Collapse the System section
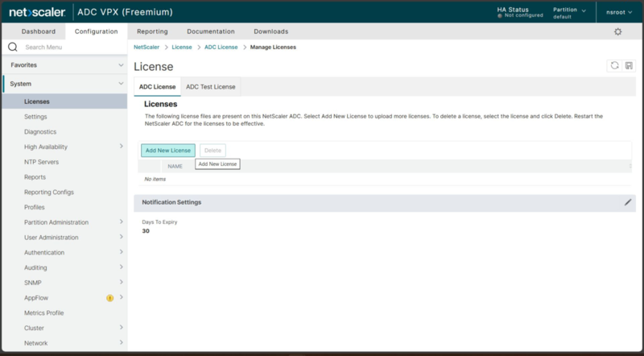Image resolution: width=644 pixels, height=356 pixels. (121, 84)
